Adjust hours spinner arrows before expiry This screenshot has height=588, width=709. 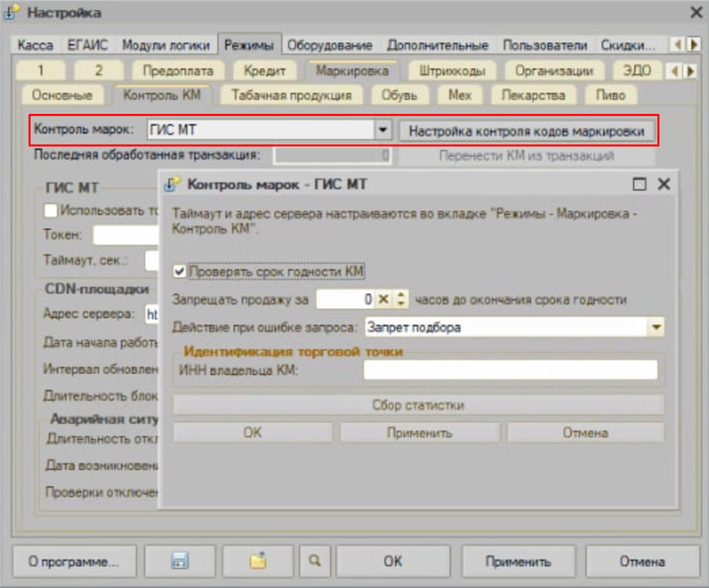pyautogui.click(x=401, y=300)
